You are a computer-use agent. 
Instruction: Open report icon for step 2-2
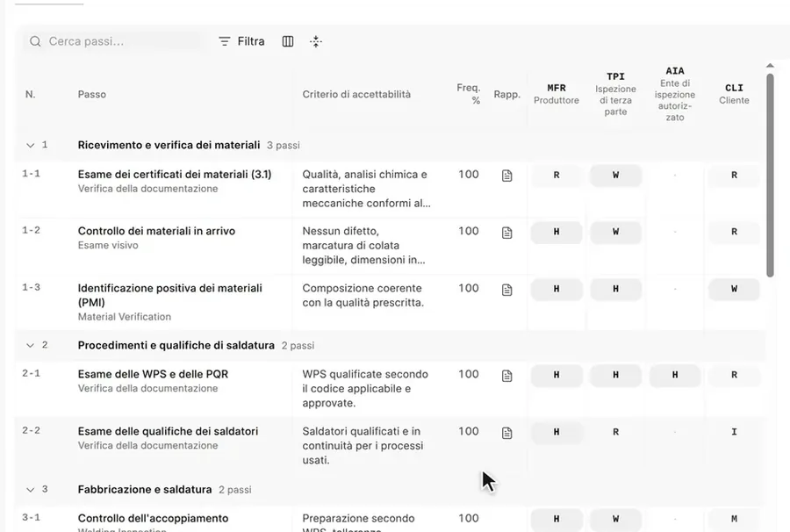coord(506,433)
